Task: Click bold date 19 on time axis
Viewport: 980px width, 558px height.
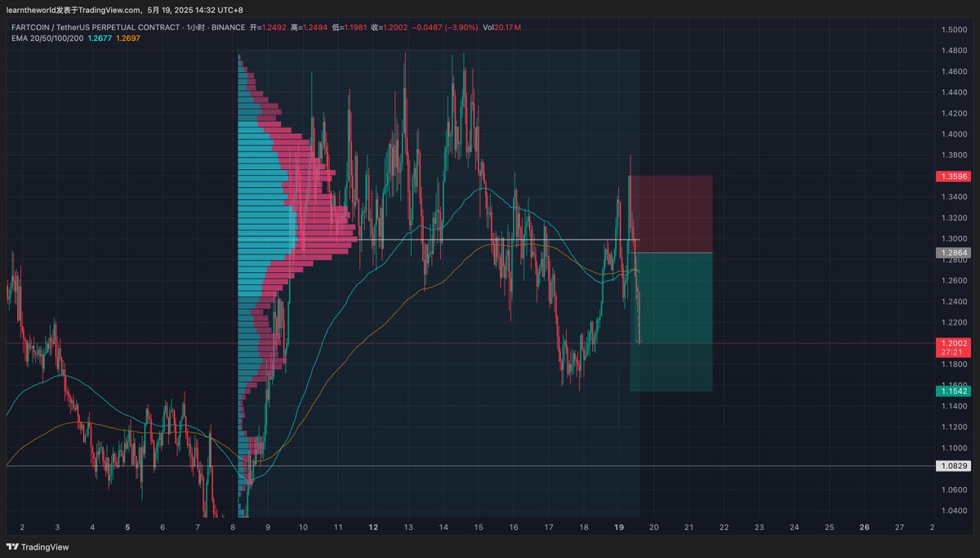Action: [x=618, y=528]
